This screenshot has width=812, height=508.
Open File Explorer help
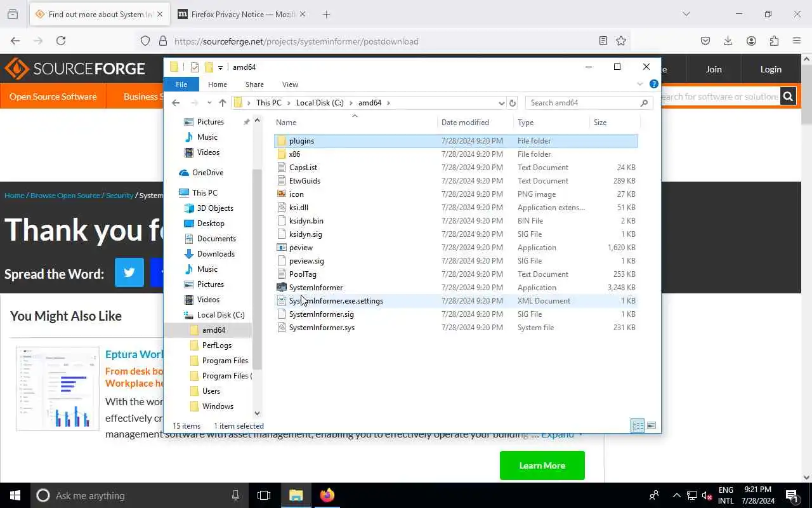[653, 84]
